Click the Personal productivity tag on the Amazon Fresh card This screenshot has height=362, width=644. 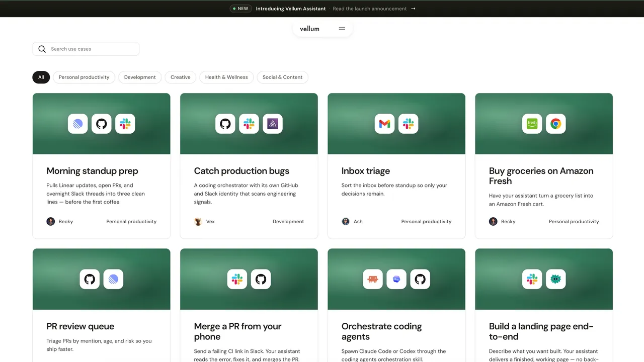574,222
